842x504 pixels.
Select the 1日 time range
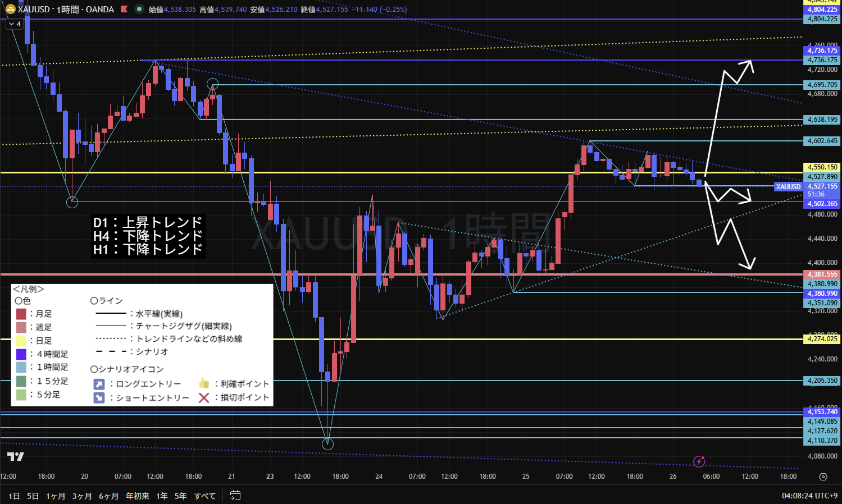[14, 496]
